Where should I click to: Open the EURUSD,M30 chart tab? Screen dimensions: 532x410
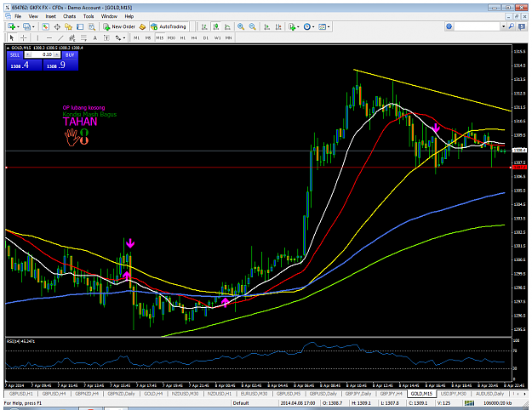pos(255,394)
